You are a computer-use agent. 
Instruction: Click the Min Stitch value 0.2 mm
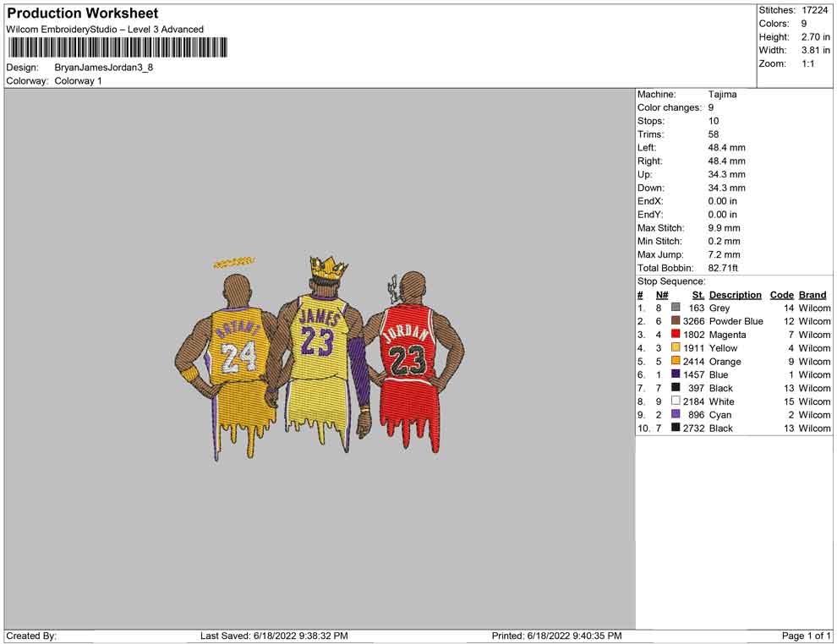point(725,241)
